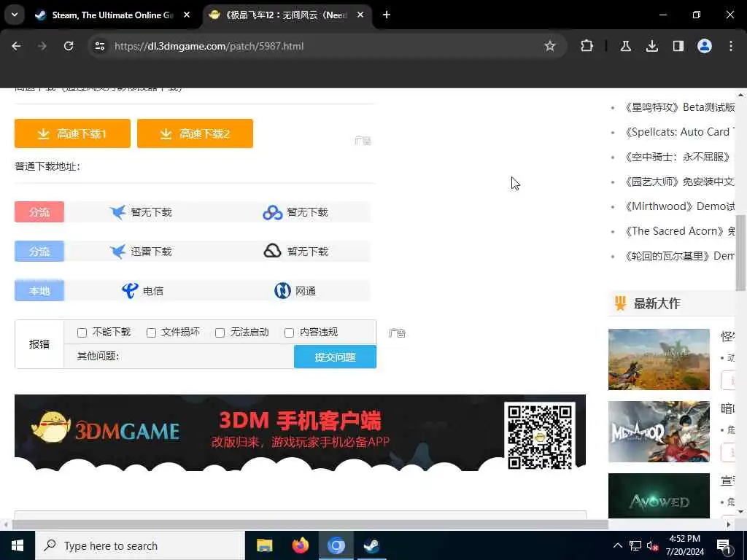
Task: Open the 《星鸣特攻》Beta link
Action: [x=680, y=107]
